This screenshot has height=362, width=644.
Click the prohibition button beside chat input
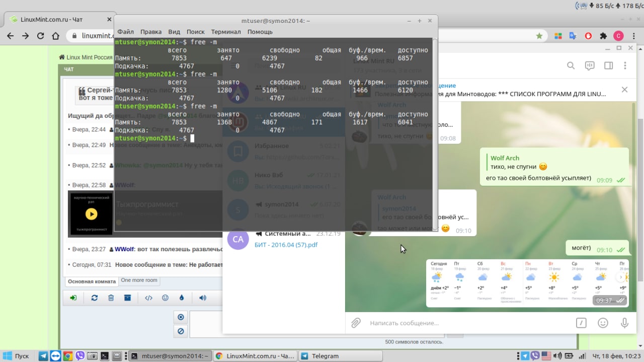[181, 331]
